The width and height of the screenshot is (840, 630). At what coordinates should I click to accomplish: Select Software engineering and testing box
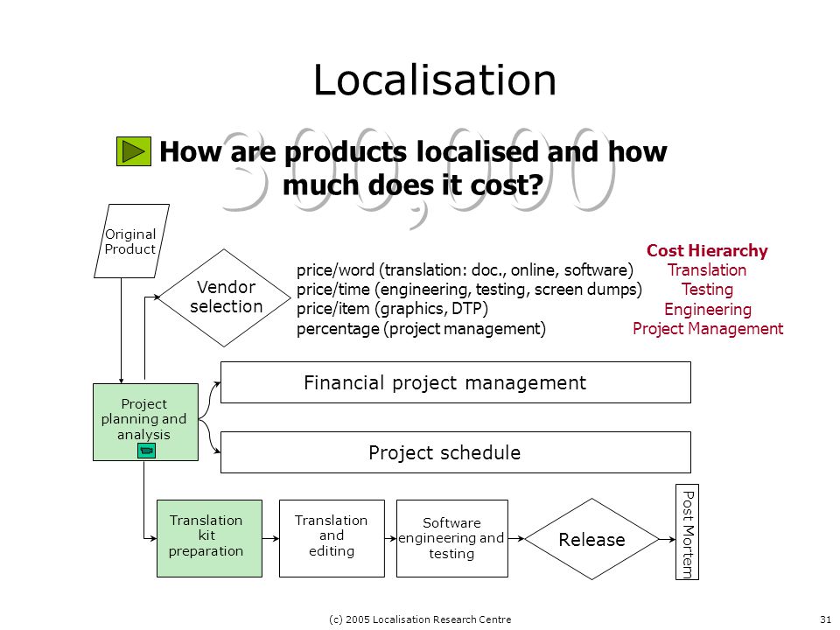(x=452, y=538)
